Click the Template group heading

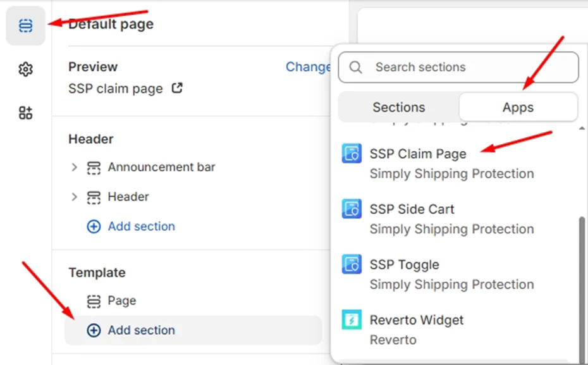pyautogui.click(x=97, y=273)
